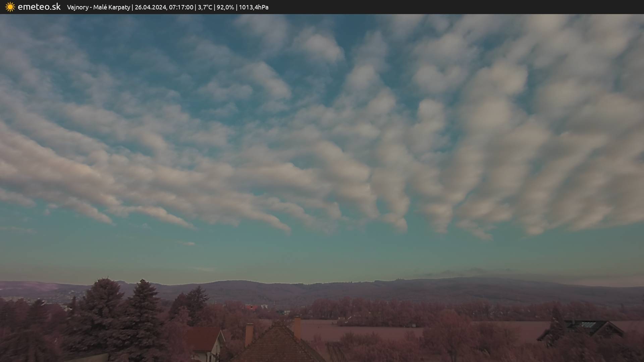Click the dark header bar's empty right side

click(x=470, y=7)
